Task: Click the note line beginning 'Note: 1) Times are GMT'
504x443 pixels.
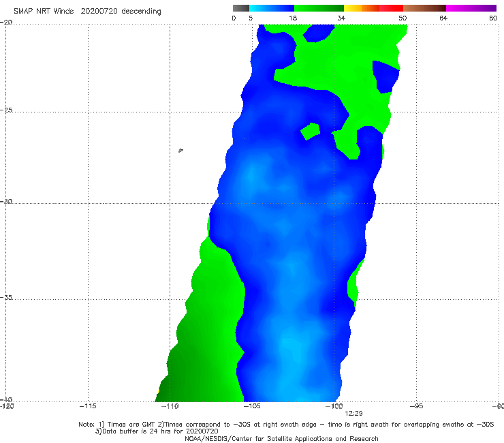Action: click(286, 425)
